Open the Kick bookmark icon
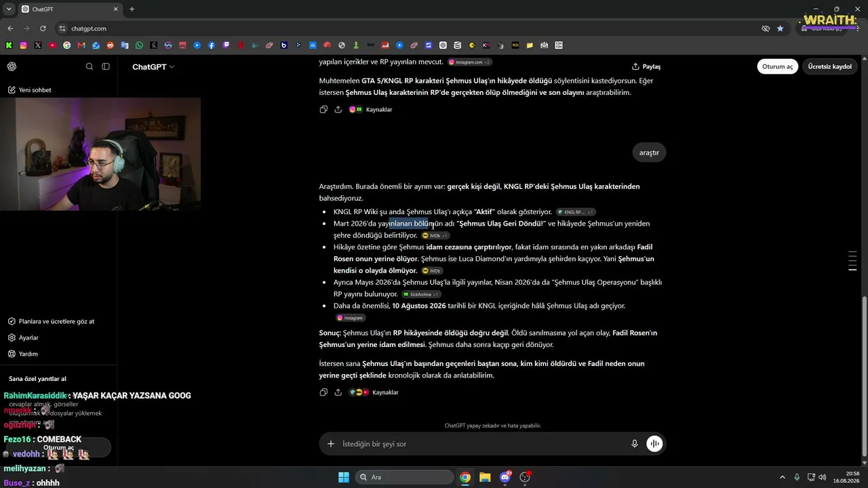Image resolution: width=868 pixels, height=488 pixels. [9, 45]
